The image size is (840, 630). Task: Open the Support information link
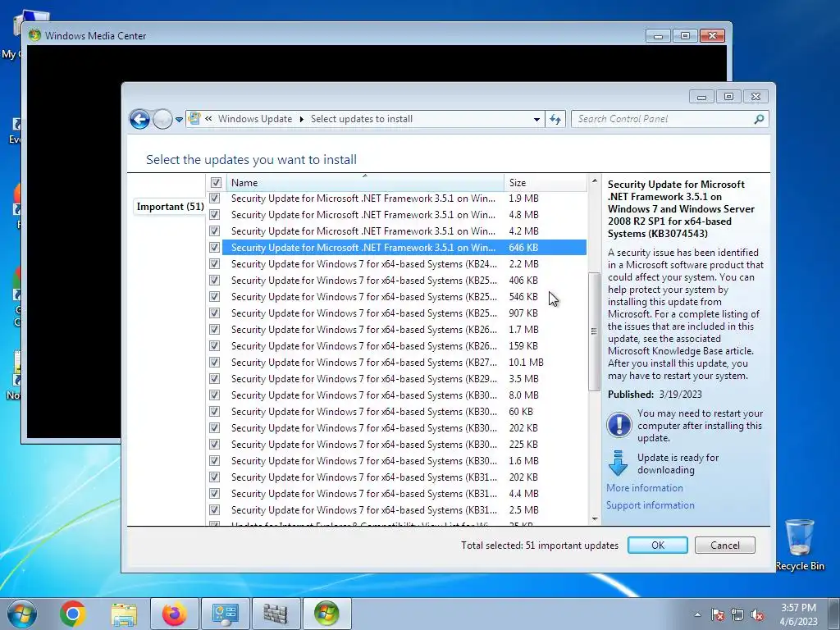click(650, 505)
